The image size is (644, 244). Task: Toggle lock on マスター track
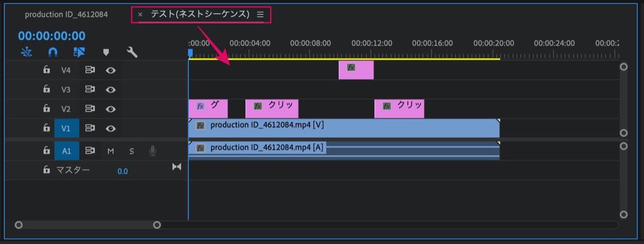[x=47, y=170]
